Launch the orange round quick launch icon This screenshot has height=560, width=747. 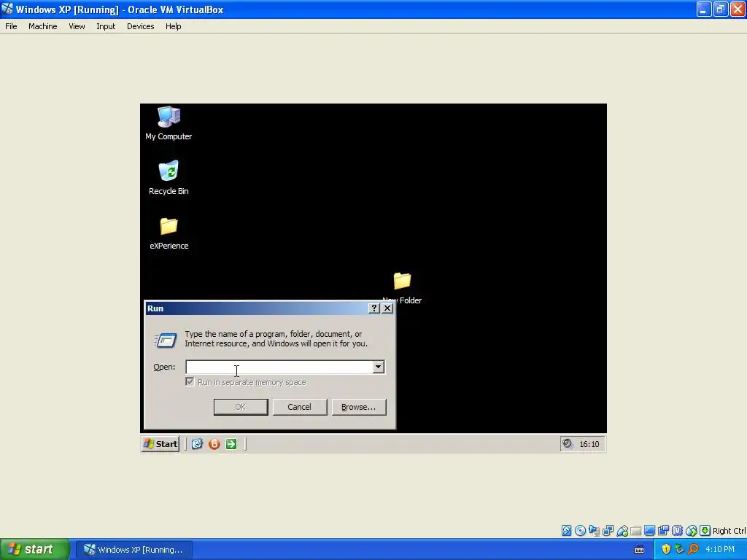tap(214, 444)
